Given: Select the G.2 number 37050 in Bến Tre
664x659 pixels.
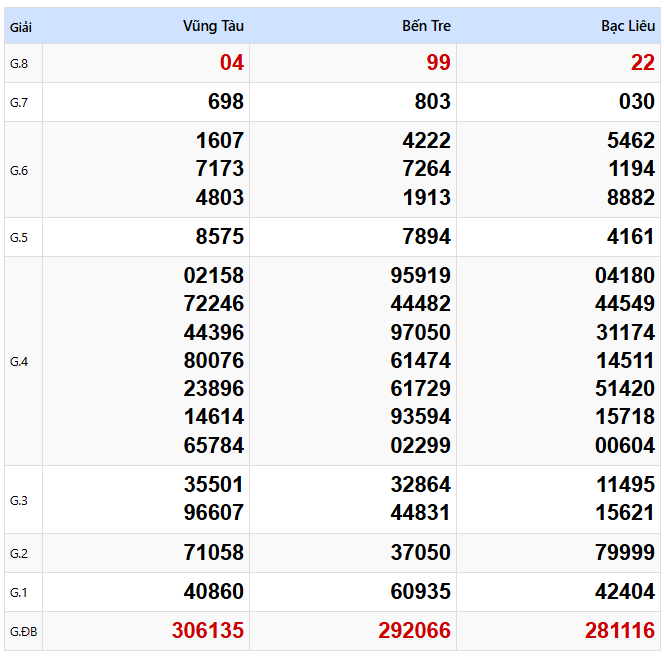Looking at the screenshot, I should [421, 553].
